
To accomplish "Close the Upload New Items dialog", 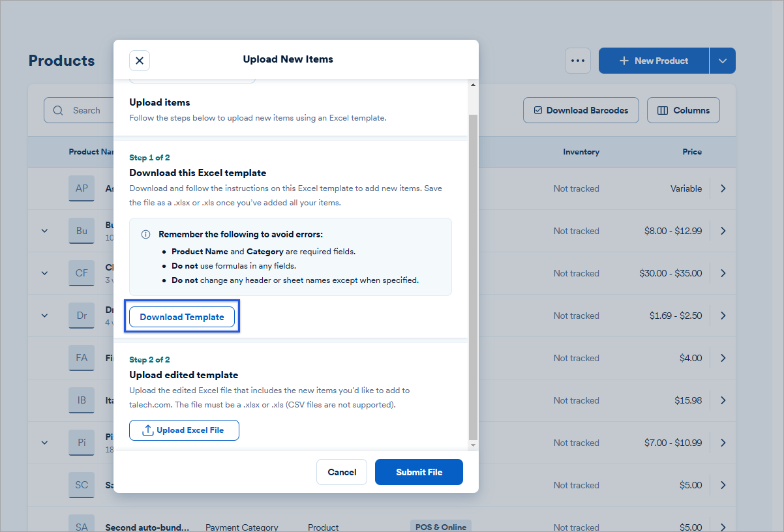I will coord(140,61).
